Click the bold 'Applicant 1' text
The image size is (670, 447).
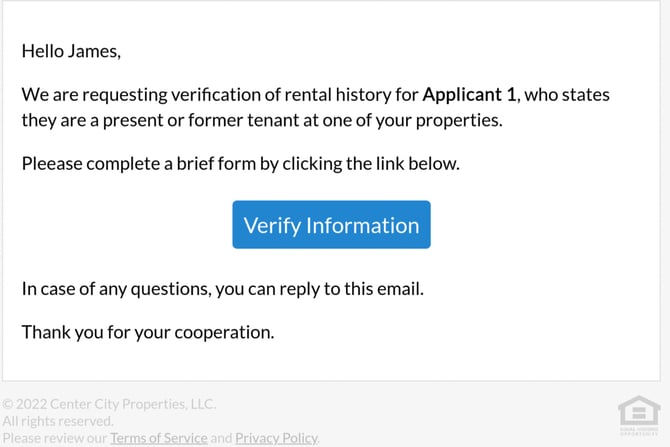click(469, 95)
